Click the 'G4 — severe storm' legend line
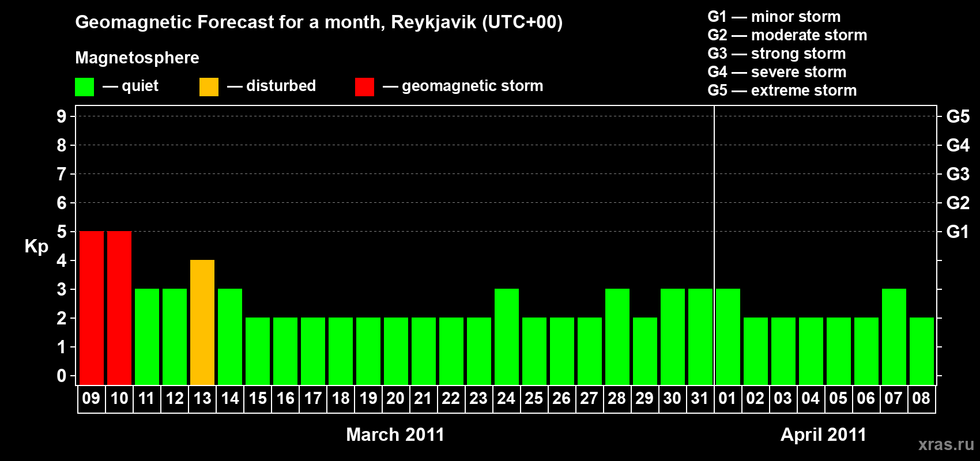Viewport: 980px width, 461px height. coord(777,72)
